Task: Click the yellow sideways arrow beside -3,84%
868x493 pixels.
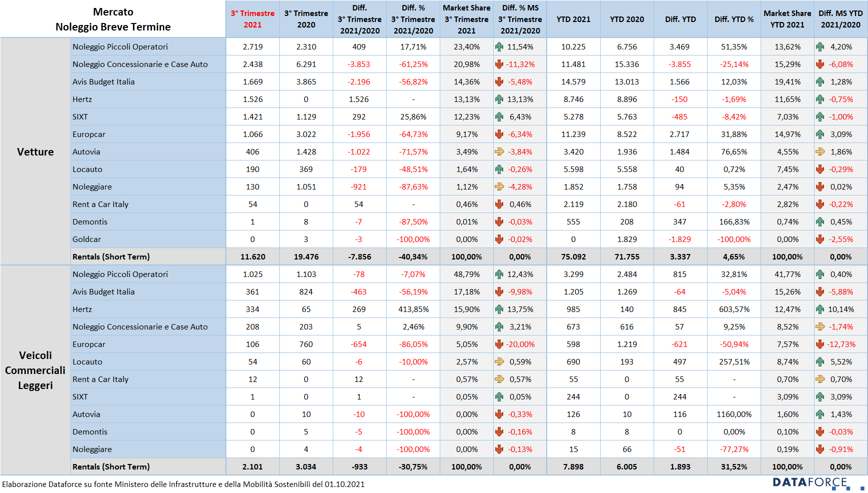Action: [499, 152]
